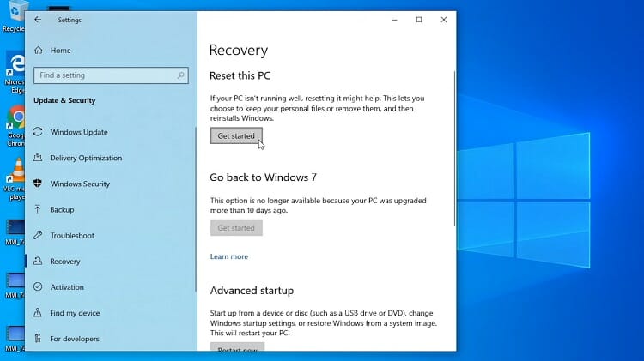Click the home icon in sidebar
This screenshot has width=644, height=361.
pyautogui.click(x=38, y=50)
